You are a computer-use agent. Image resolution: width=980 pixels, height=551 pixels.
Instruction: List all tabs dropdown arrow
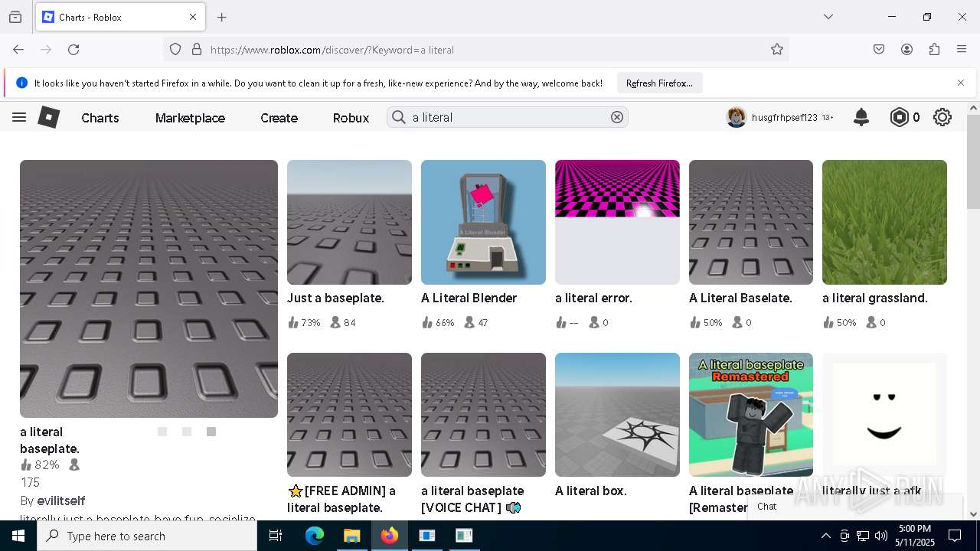pyautogui.click(x=828, y=17)
